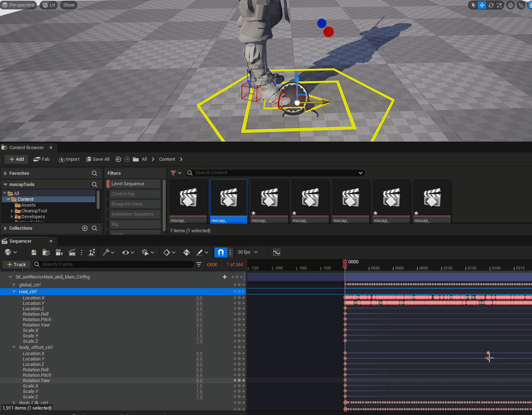Open the Lit view mode menu
This screenshot has width=532, height=415.
point(49,5)
